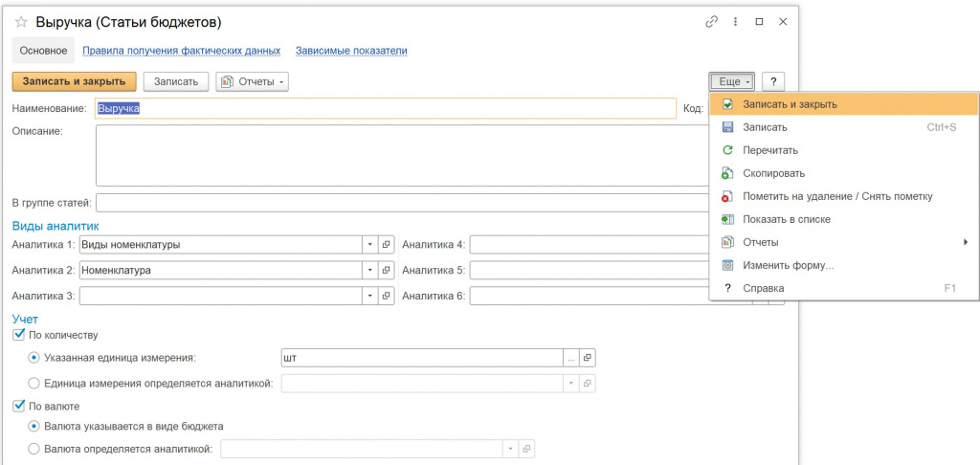Click the favorite star icon in title

tap(19, 21)
